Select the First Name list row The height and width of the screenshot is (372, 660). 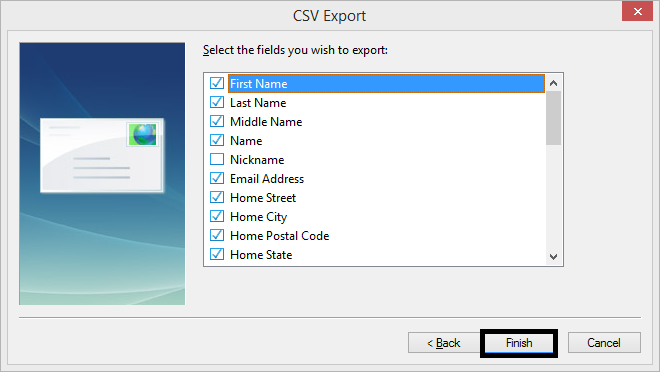pyautogui.click(x=386, y=83)
